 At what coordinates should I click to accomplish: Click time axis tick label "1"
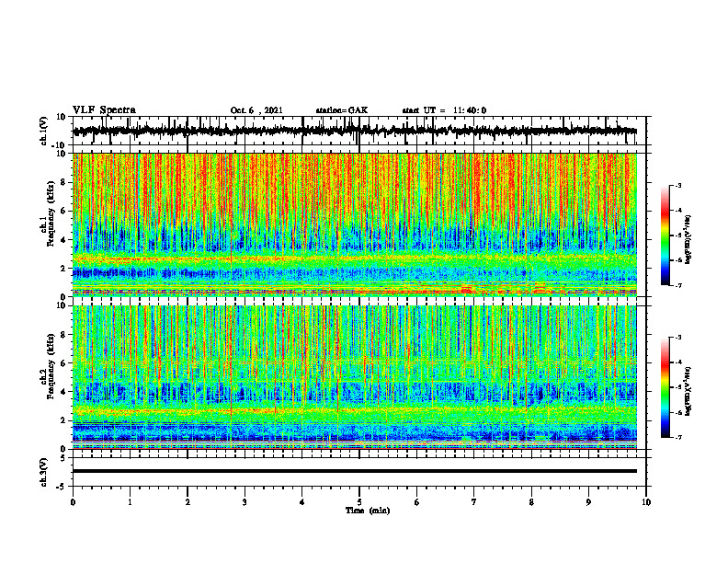[x=130, y=502]
